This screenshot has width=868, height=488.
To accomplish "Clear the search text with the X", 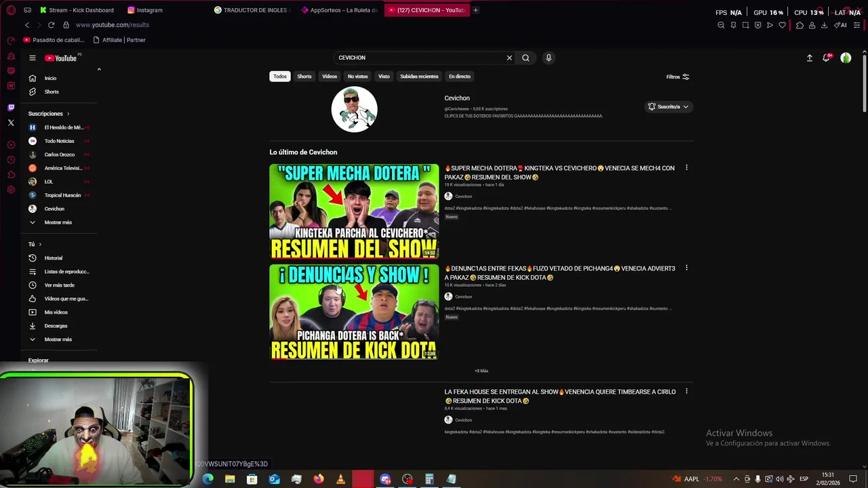I will click(x=509, y=58).
